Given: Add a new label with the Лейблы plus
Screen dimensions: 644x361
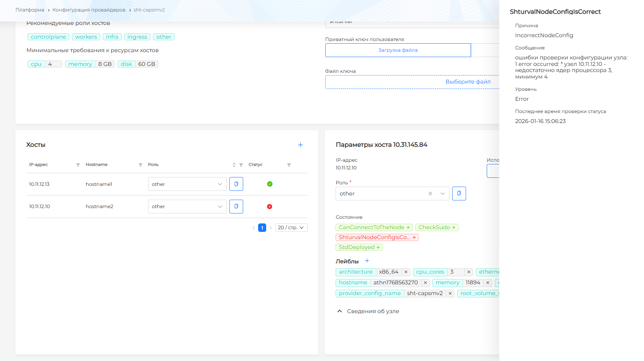Looking at the screenshot, I should pyautogui.click(x=367, y=261).
